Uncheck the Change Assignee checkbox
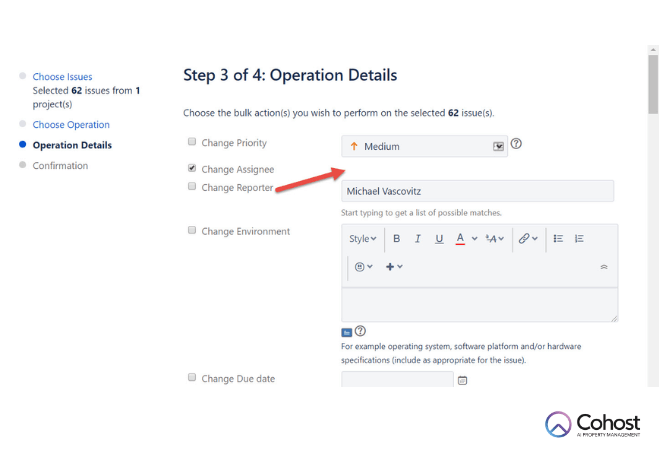This screenshot has height=450, width=659. tap(192, 168)
